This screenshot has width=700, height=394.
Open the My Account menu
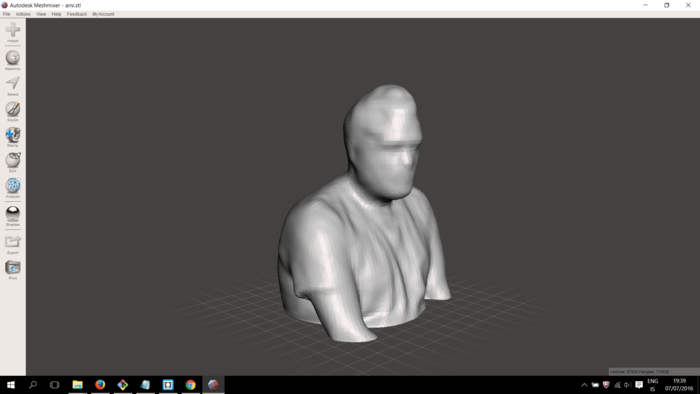103,14
